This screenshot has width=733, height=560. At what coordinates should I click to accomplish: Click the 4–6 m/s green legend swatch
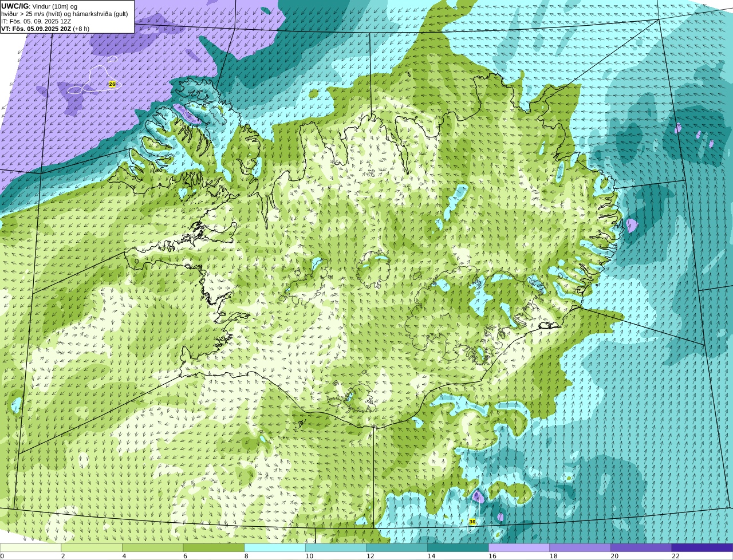153,547
